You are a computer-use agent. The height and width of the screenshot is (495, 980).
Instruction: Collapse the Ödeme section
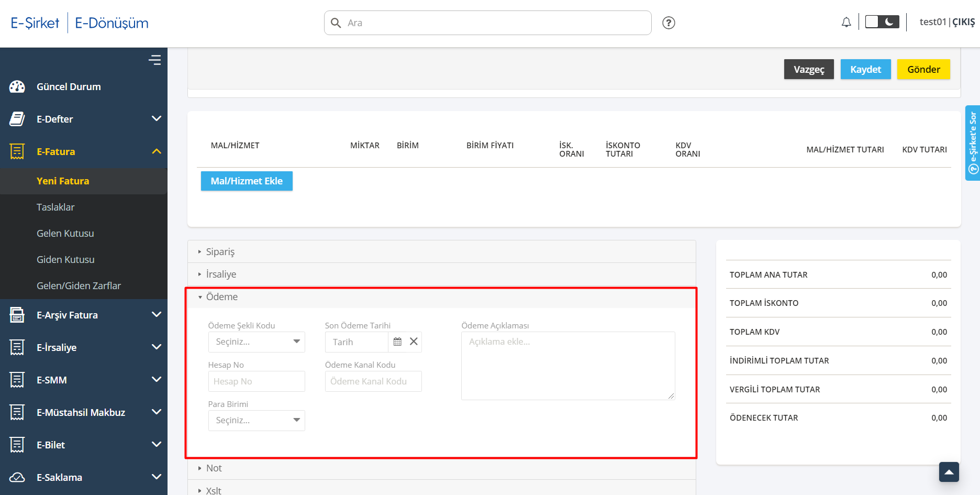[x=442, y=297]
